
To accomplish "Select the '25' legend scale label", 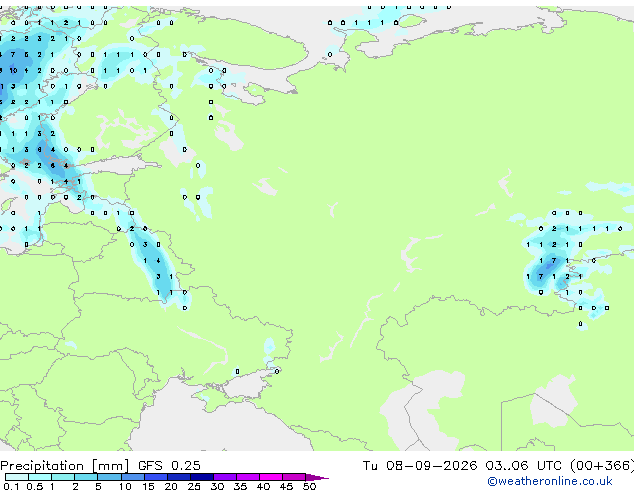I will 194,486.
